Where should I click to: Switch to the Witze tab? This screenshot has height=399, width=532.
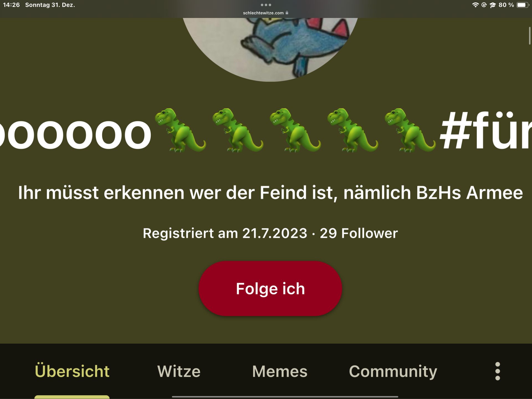pyautogui.click(x=179, y=371)
